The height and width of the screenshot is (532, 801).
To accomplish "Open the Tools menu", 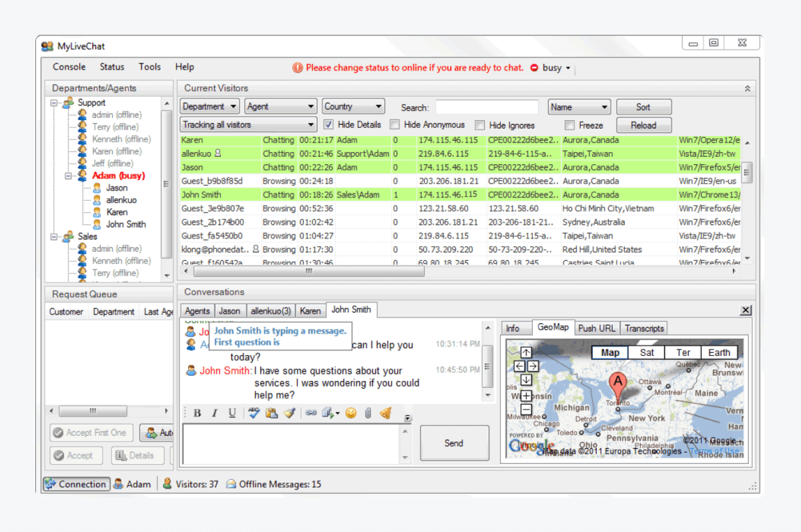I will (x=150, y=67).
